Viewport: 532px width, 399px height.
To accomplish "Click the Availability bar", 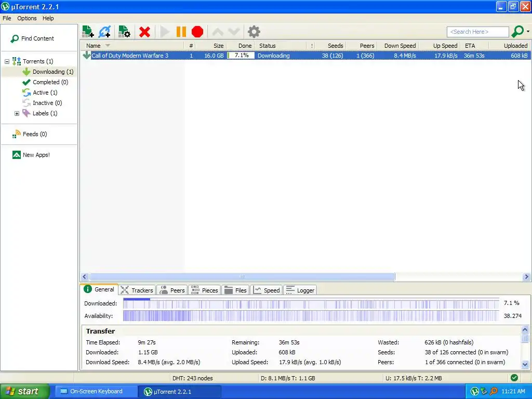I will point(311,316).
